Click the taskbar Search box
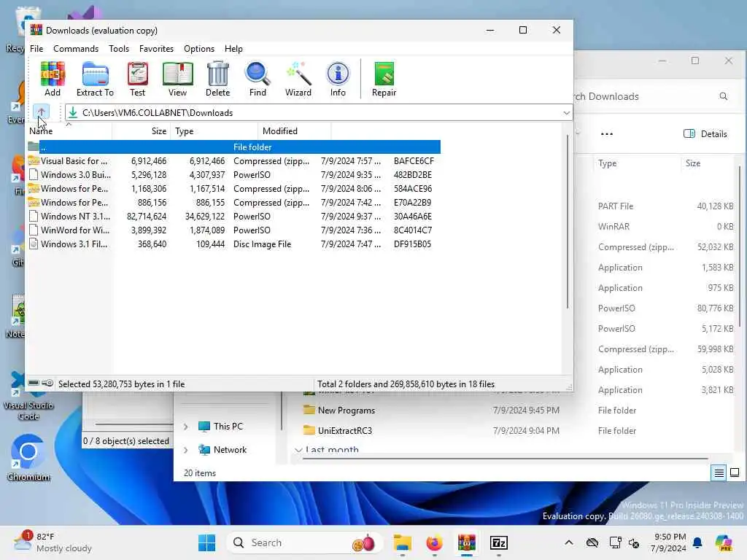This screenshot has width=747, height=560. 305,542
